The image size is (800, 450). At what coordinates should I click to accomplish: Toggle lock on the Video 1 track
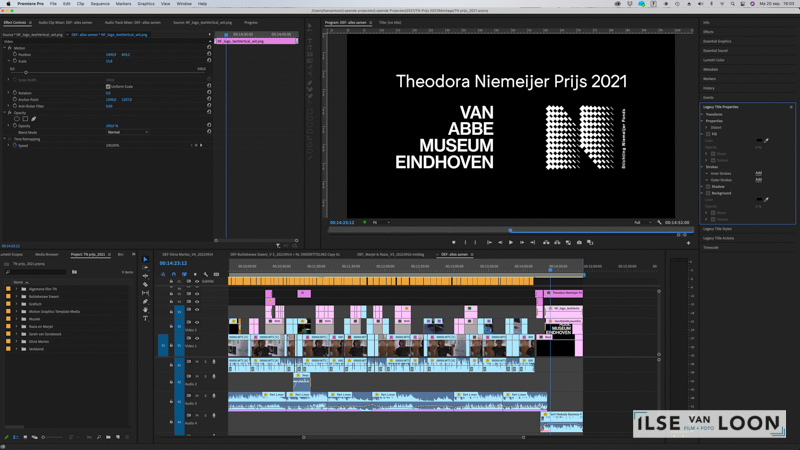(x=171, y=345)
